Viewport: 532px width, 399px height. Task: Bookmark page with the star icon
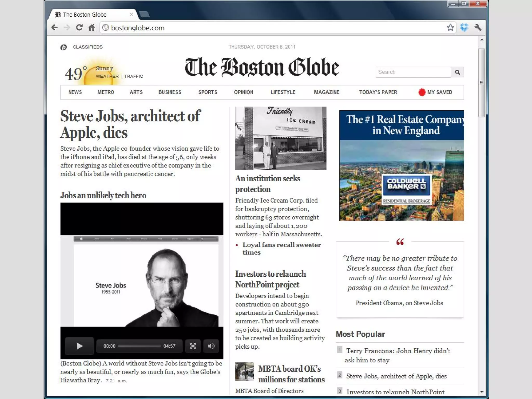click(x=450, y=28)
